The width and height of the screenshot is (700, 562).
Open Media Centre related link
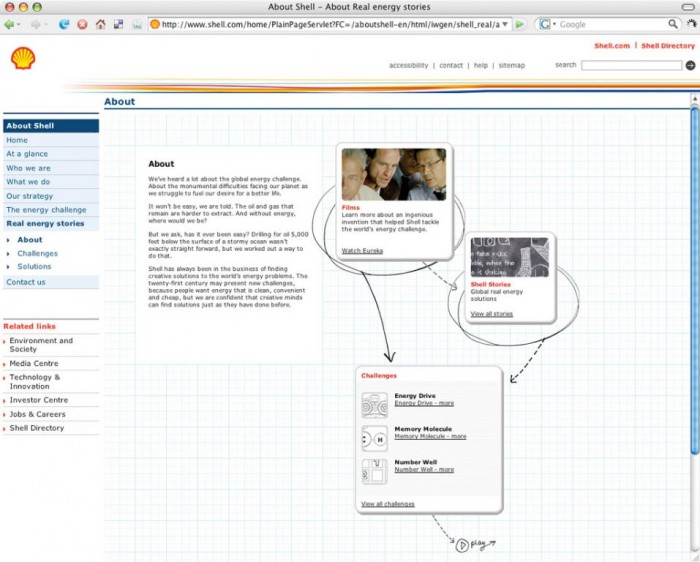(x=34, y=363)
